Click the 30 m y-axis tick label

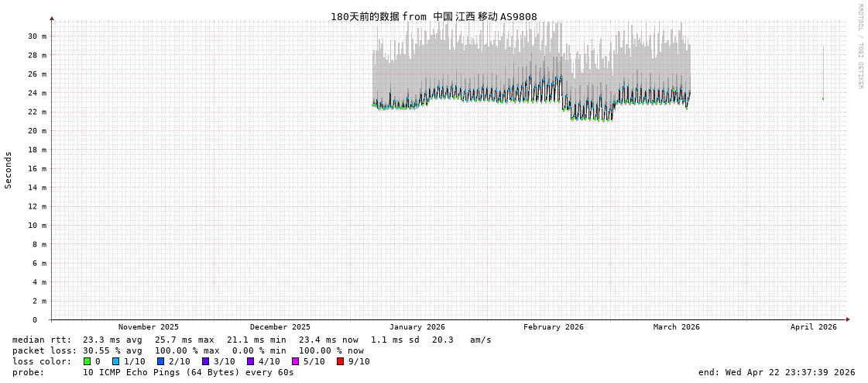tap(37, 36)
